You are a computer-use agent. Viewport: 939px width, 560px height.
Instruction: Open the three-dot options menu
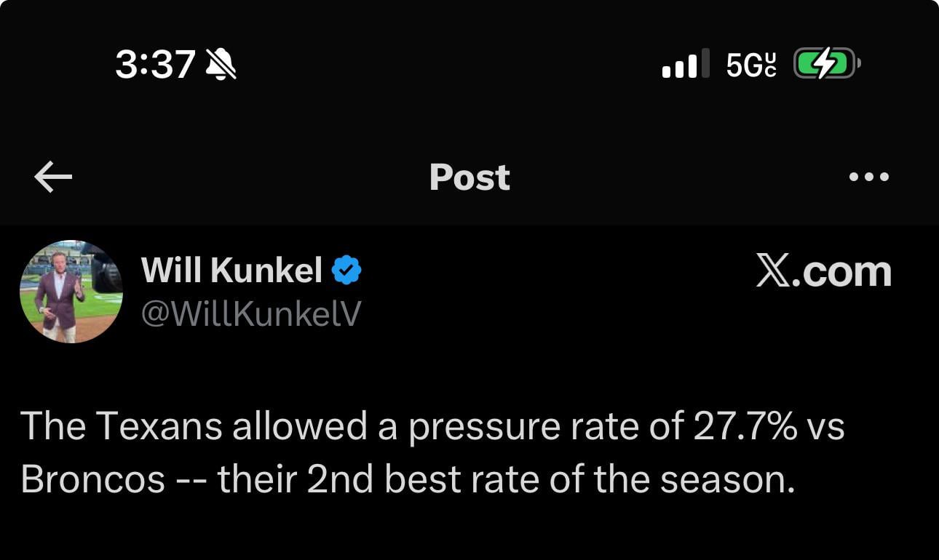[x=871, y=177]
